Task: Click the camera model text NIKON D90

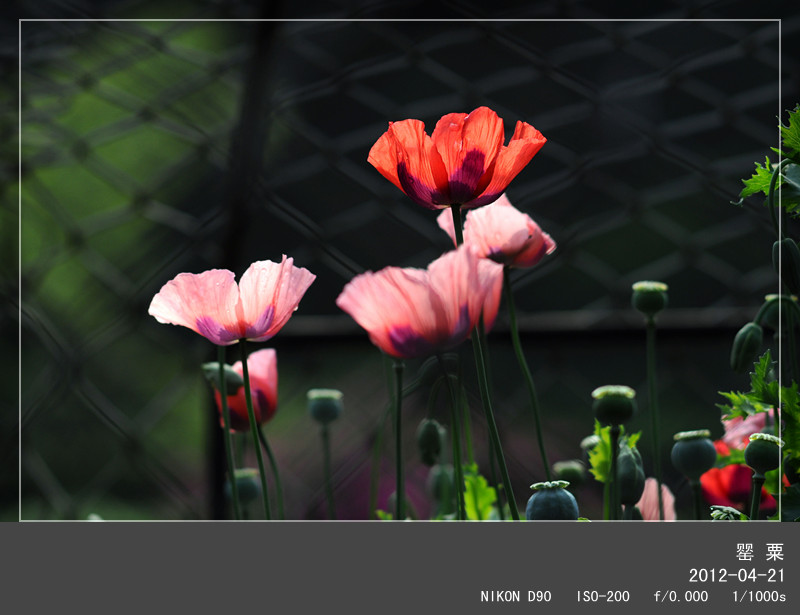Action: point(516,597)
